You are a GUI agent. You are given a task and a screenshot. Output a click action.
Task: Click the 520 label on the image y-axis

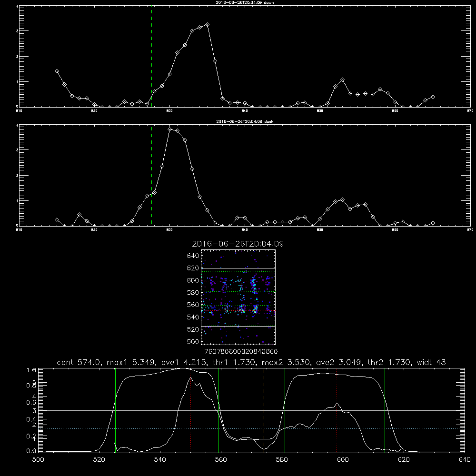[x=193, y=329]
